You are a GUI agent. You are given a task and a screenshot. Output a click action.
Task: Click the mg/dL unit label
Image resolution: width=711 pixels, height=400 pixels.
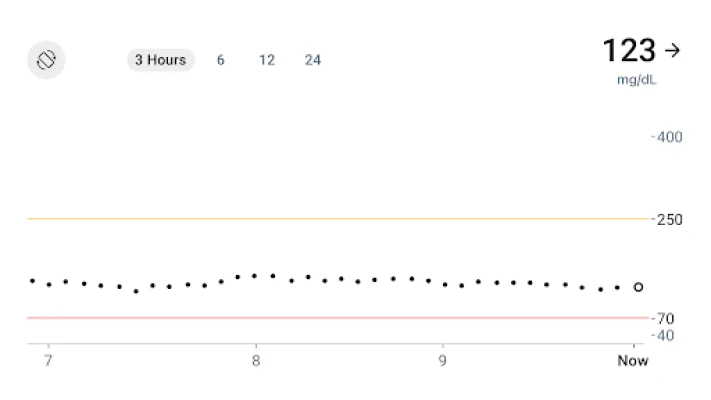pos(635,79)
